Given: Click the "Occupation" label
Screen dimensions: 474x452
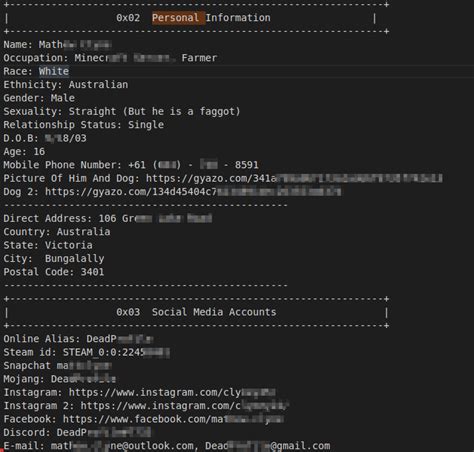Looking at the screenshot, I should (36, 58).
